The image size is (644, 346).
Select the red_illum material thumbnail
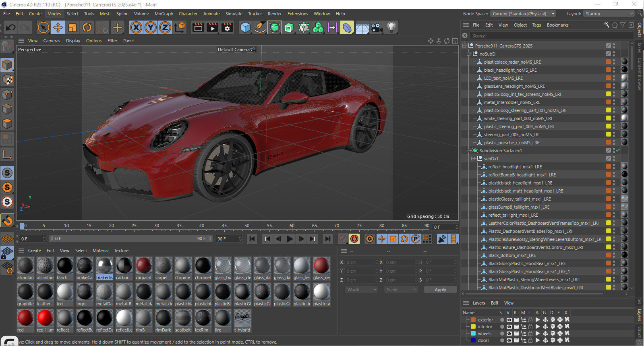[45, 318]
